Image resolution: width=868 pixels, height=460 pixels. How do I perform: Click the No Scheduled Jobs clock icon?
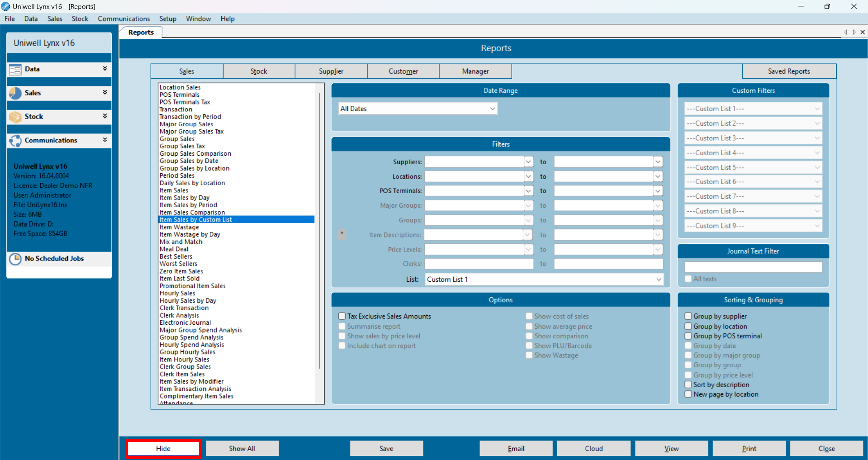15,259
